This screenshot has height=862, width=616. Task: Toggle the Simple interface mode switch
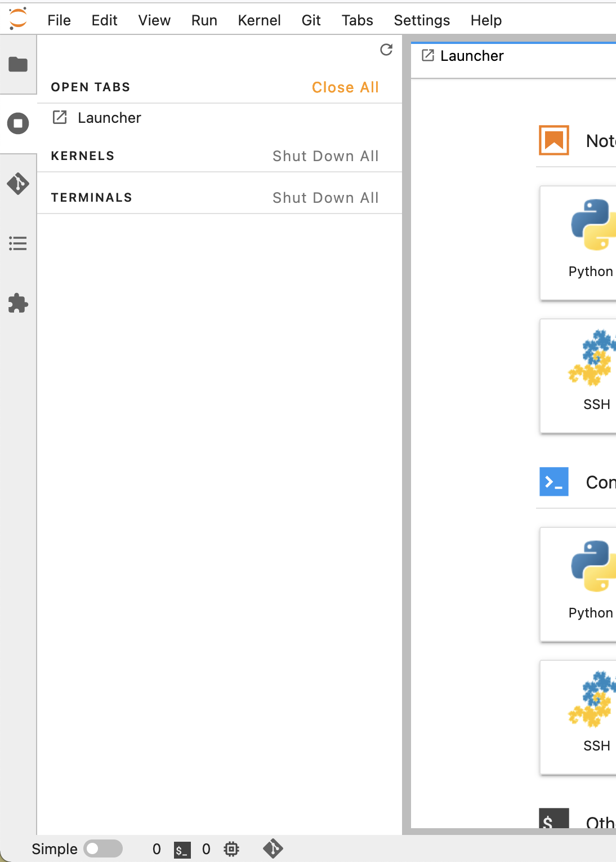pyautogui.click(x=103, y=848)
